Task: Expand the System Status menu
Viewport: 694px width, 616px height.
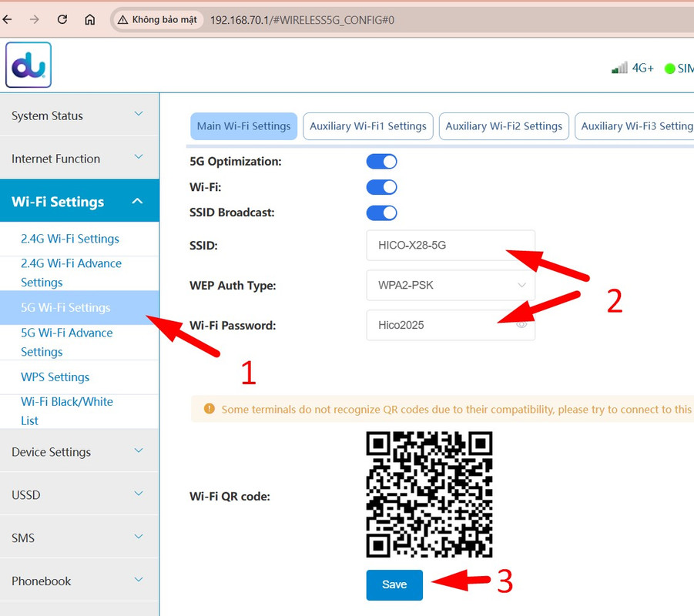Action: point(79,115)
